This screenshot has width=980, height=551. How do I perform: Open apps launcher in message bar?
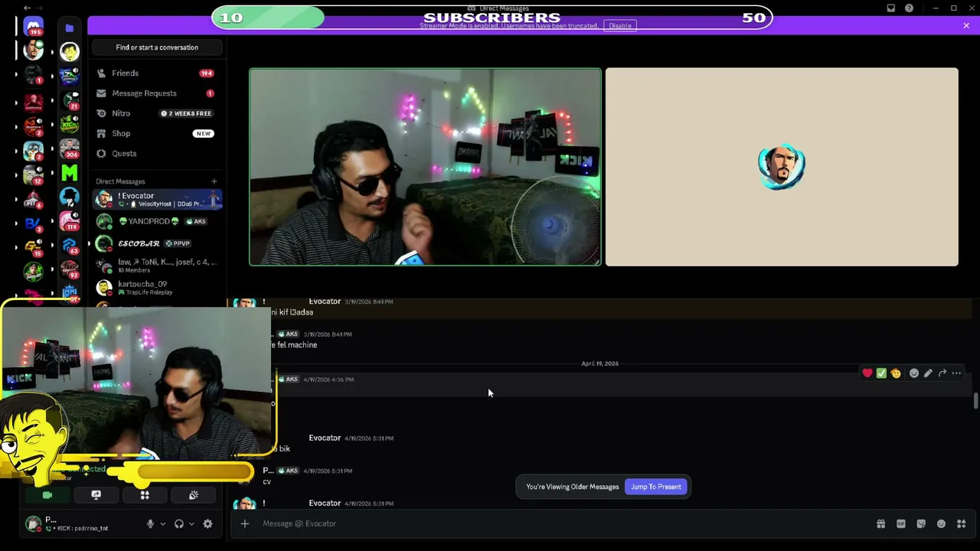click(962, 523)
